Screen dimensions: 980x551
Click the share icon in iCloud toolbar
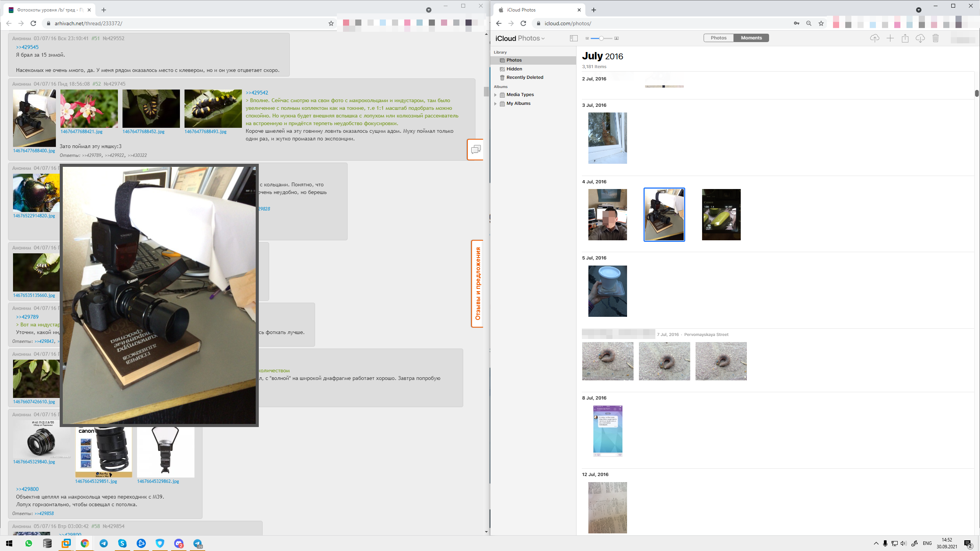click(905, 38)
